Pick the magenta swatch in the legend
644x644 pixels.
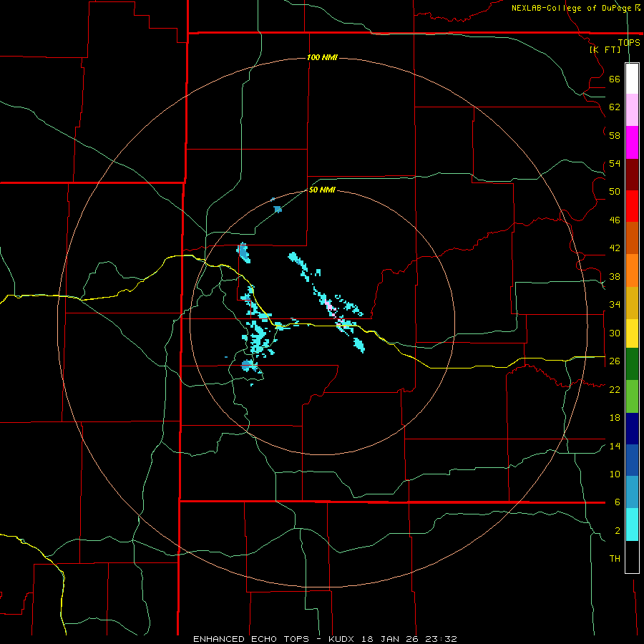[x=632, y=142]
